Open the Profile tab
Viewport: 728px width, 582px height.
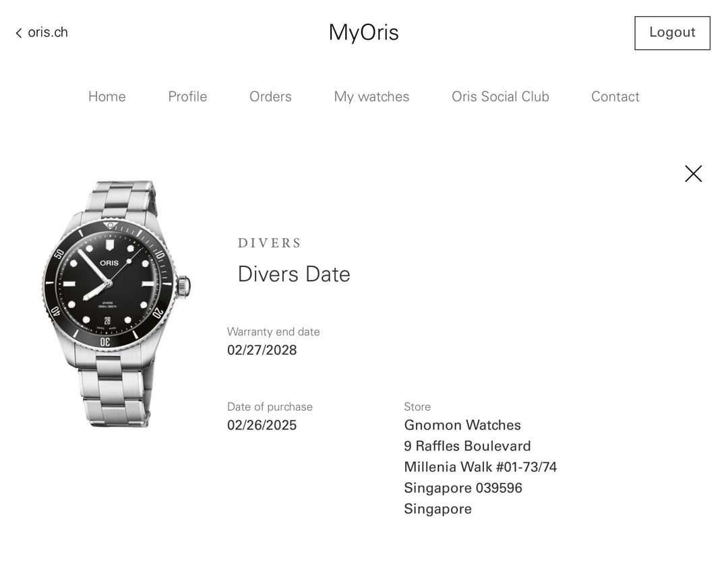187,96
